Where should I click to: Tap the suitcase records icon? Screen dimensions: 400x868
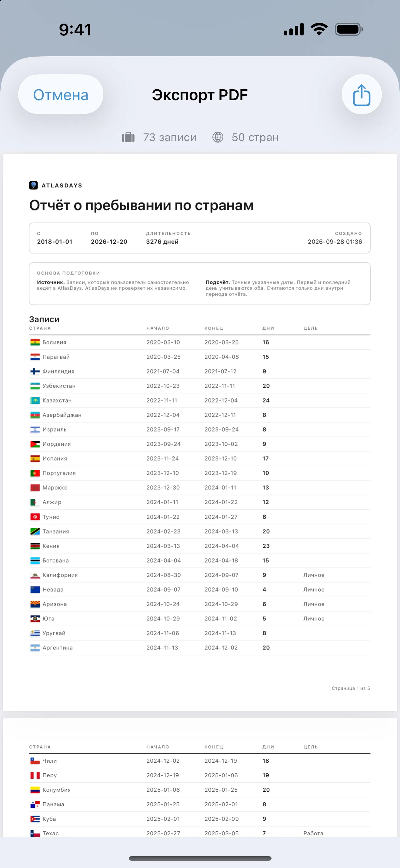coord(128,137)
